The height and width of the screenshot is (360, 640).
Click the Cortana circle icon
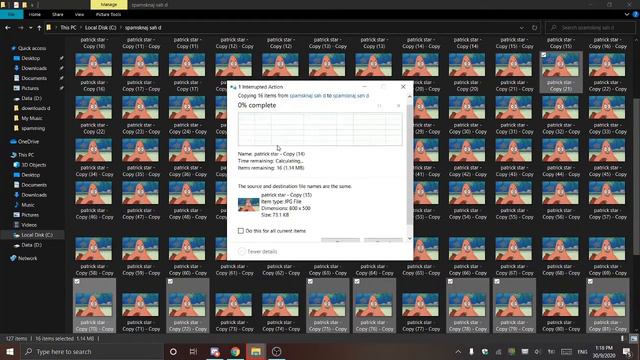(x=173, y=351)
